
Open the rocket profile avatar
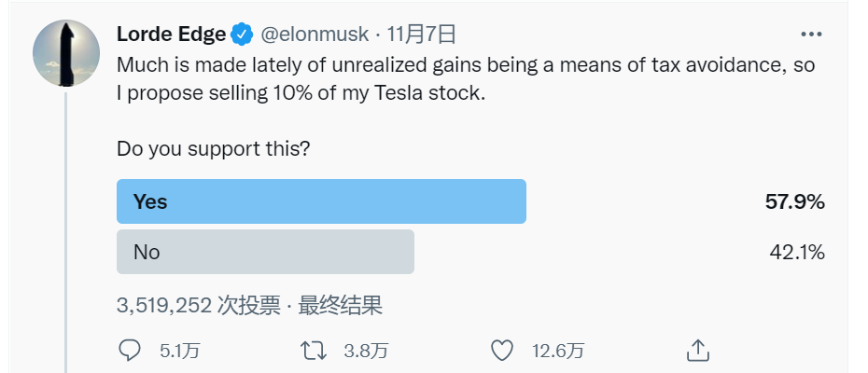point(66,54)
